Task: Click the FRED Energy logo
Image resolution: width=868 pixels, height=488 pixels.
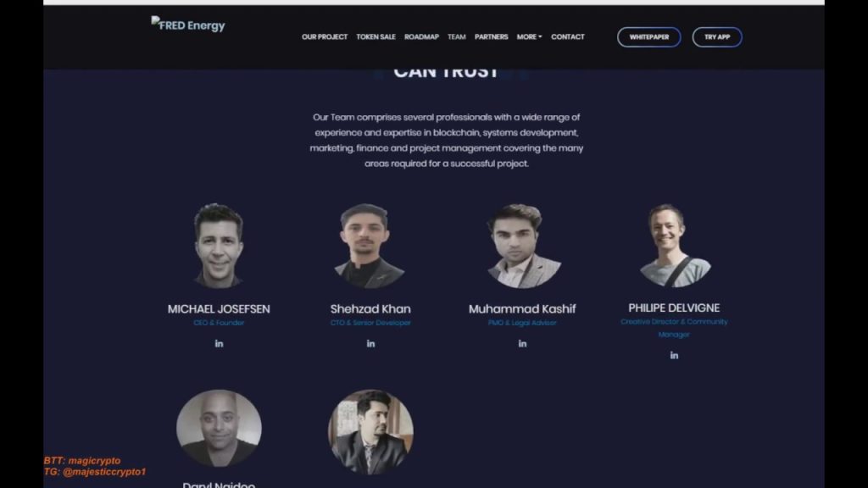Action: tap(188, 25)
